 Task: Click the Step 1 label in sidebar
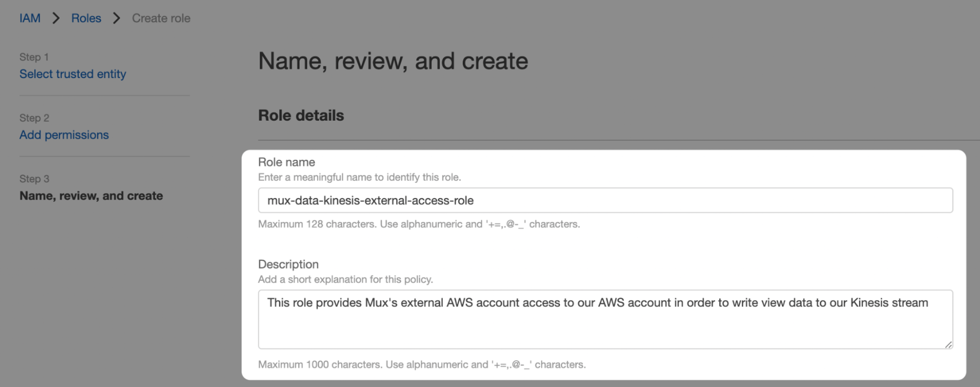(34, 57)
